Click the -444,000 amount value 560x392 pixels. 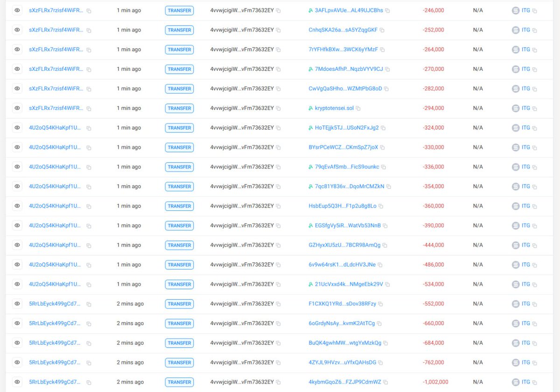(x=433, y=245)
